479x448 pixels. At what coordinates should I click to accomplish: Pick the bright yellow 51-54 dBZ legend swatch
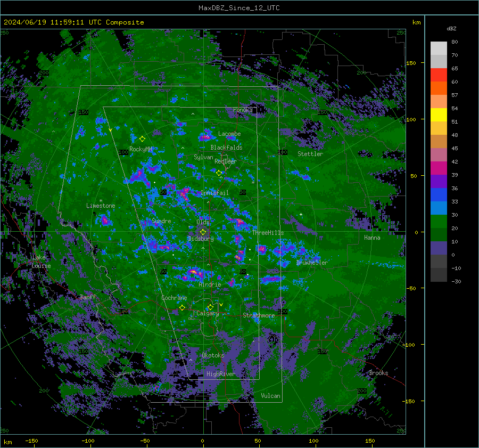pyautogui.click(x=439, y=115)
